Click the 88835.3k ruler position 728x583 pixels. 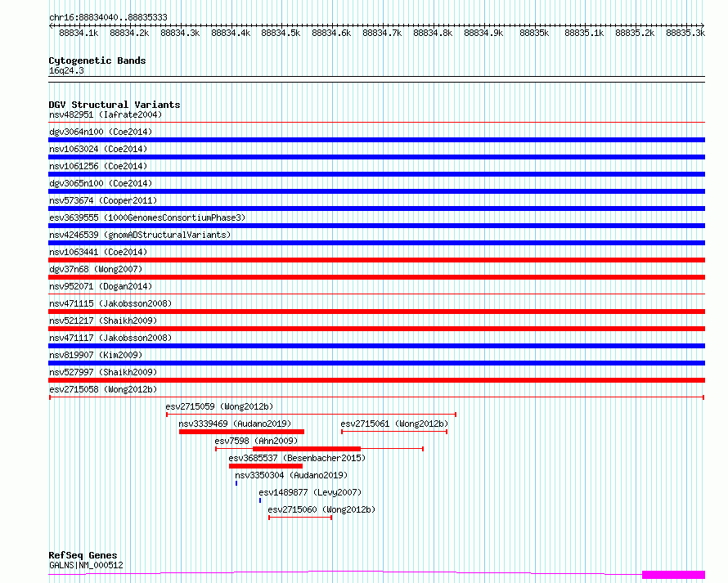click(685, 33)
